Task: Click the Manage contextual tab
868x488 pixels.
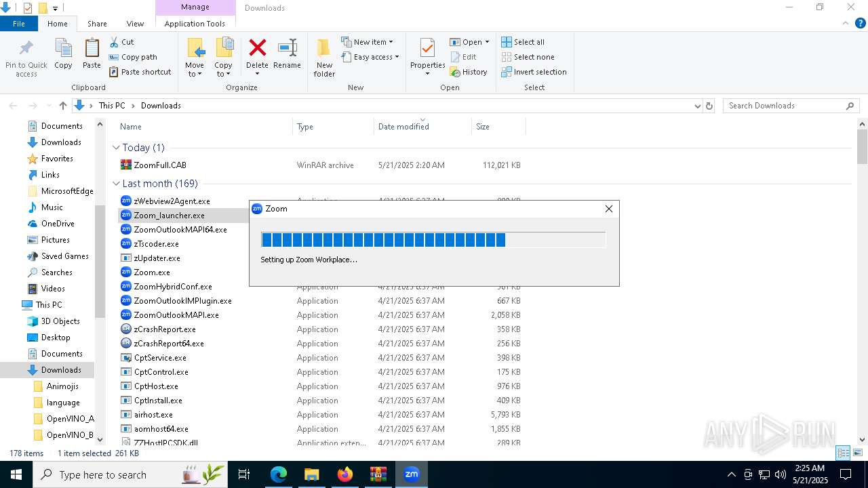Action: point(195,7)
